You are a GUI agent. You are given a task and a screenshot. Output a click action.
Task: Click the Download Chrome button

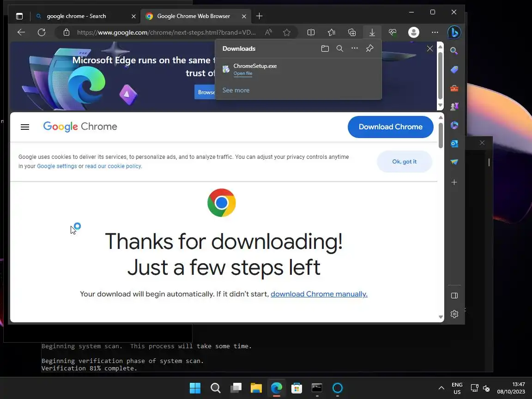coord(391,127)
